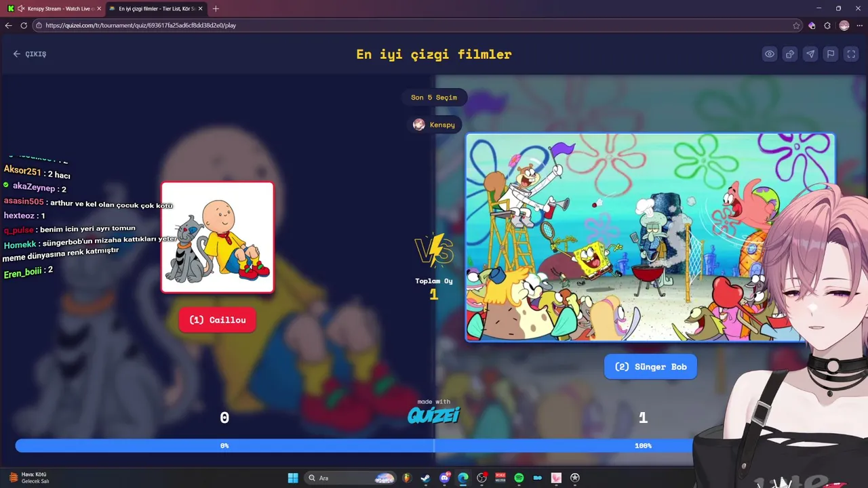868x488 pixels.
Task: Open the browser three-dots menu
Action: click(x=859, y=25)
